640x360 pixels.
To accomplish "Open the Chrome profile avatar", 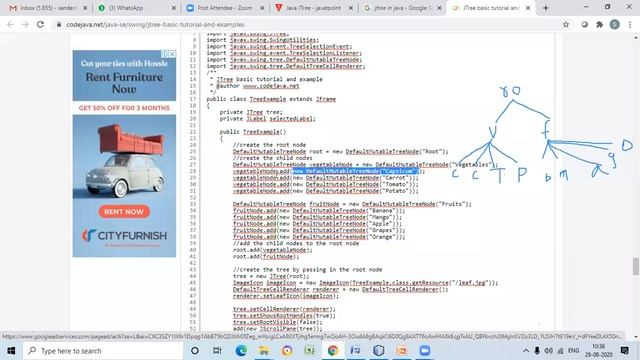I will click(x=615, y=24).
